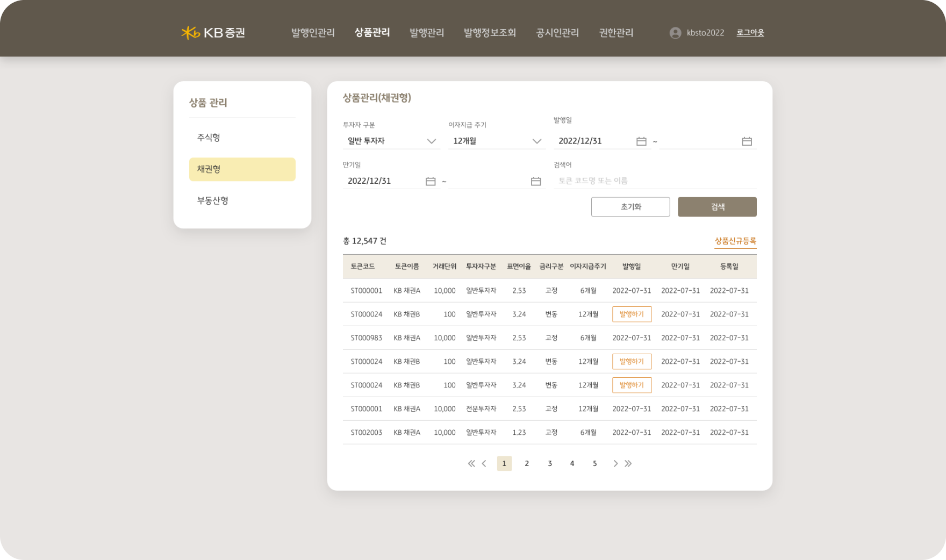Go to page 4
946x560 pixels.
pos(572,463)
